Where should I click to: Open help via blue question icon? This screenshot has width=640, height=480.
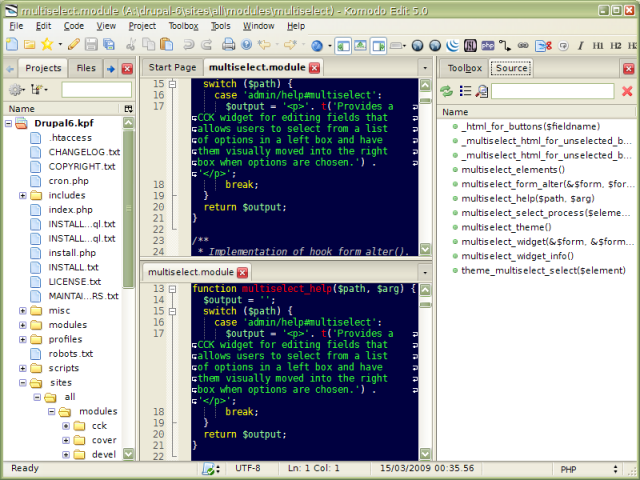point(247,44)
